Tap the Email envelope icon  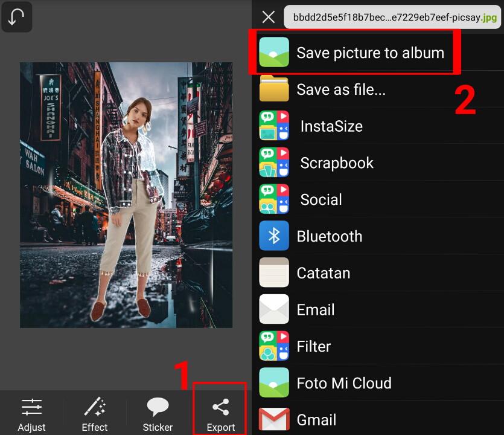coord(274,309)
